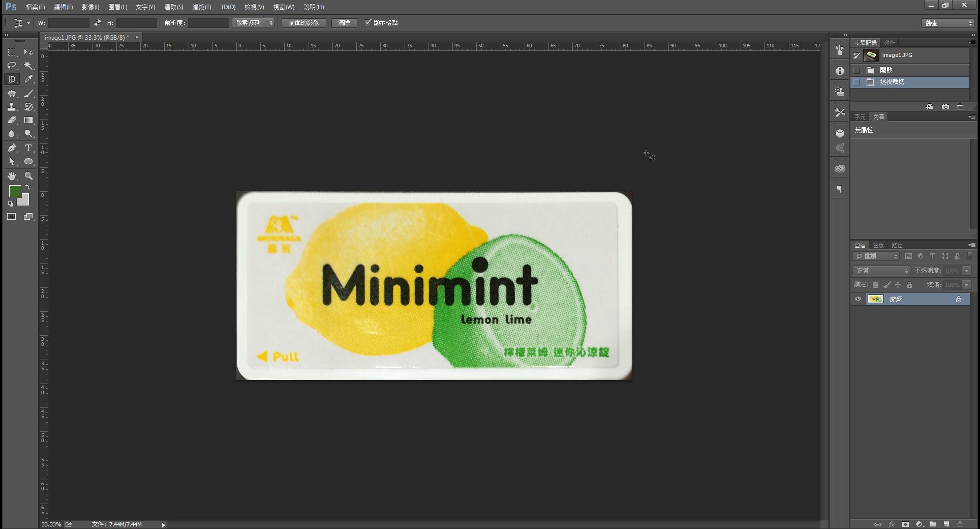Select the Move tool
Viewport: 980px width, 529px height.
point(28,52)
